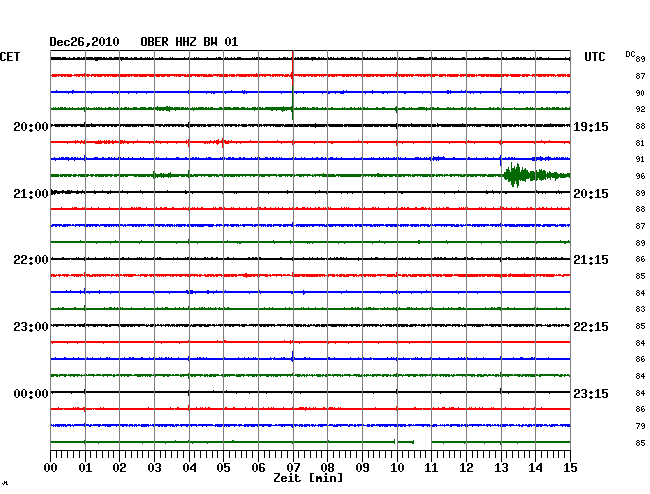Click the blue spike at minute 07 after 23:00
This screenshot has height=494, width=650.
pyautogui.click(x=293, y=357)
